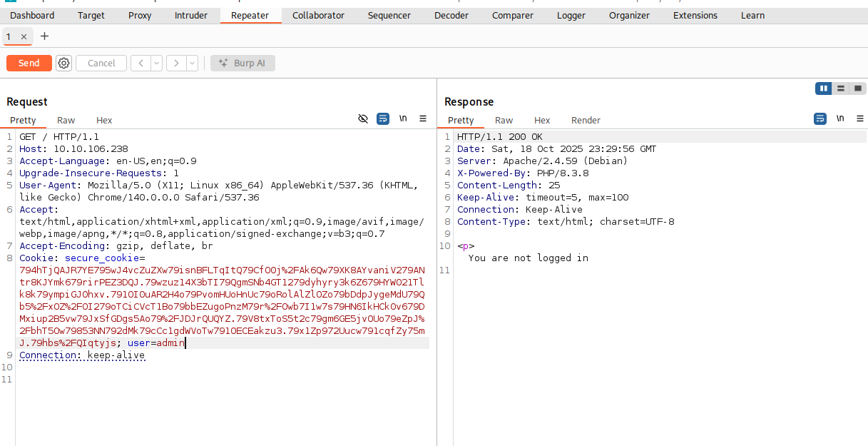Toggle non-printable characters in response
The width and height of the screenshot is (868, 446).
840,118
